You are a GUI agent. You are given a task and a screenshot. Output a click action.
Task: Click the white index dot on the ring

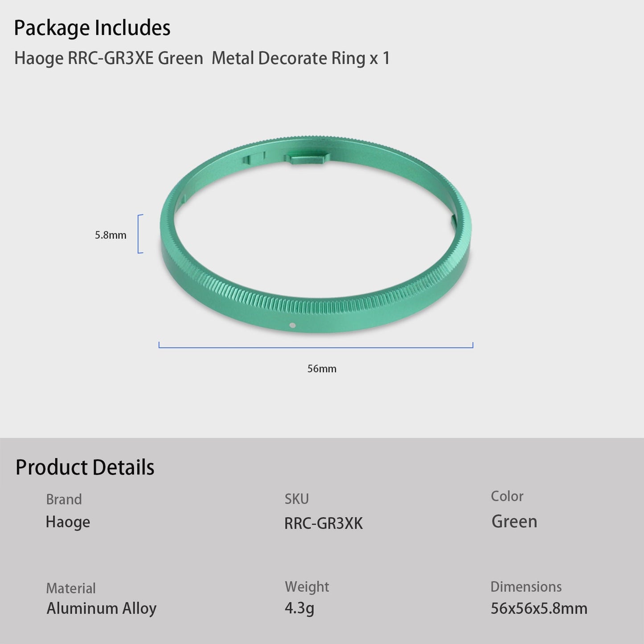point(292,325)
